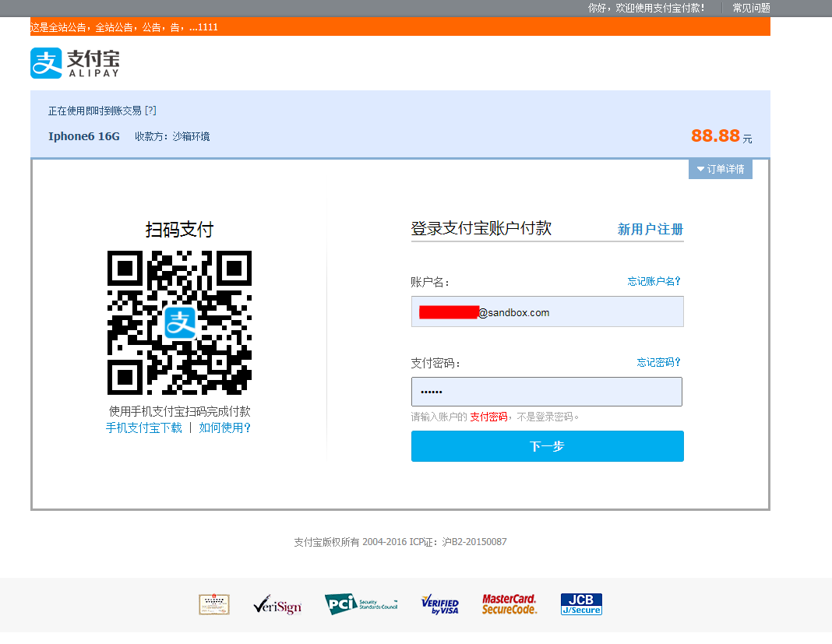Click the QR code for scan payment
This screenshot has width=832, height=644.
(180, 322)
